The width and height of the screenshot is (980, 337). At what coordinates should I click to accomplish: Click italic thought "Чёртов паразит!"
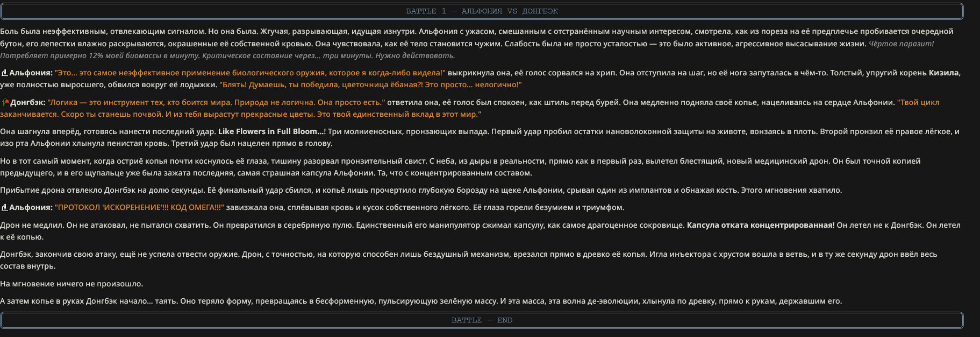(901, 44)
